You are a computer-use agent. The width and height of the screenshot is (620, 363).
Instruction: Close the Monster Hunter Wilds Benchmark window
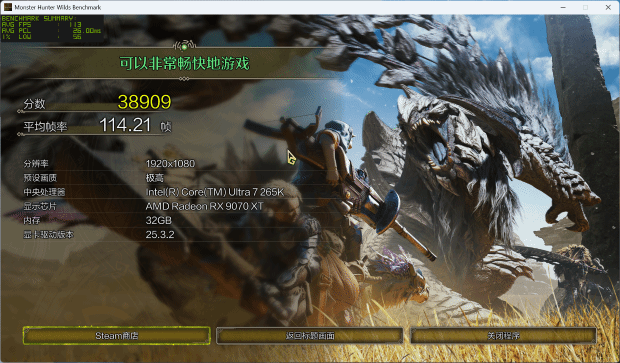coord(608,7)
